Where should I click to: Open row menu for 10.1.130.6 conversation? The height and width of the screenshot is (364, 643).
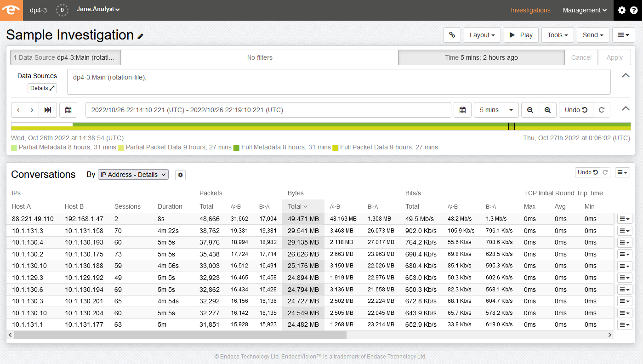click(x=625, y=290)
